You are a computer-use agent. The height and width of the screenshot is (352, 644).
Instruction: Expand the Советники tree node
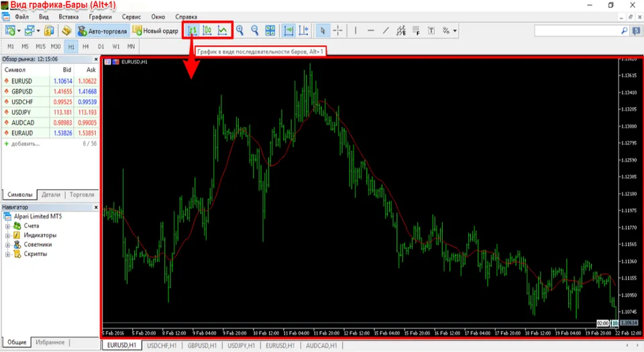tap(7, 245)
